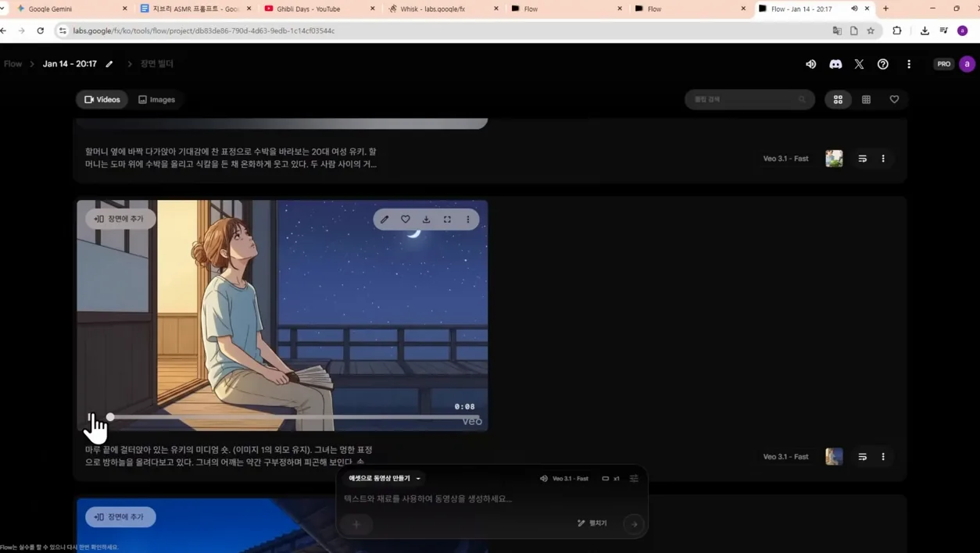Click the search magnifier icon in clip search
The height and width of the screenshot is (553, 980).
click(x=802, y=99)
